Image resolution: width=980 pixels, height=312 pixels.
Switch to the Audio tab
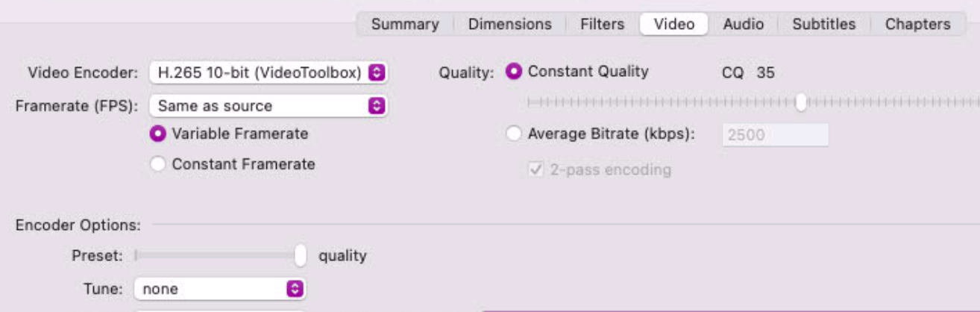pos(743,24)
